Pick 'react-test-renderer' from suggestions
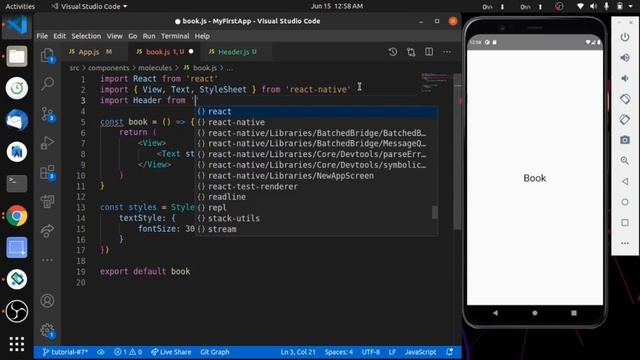 (x=316, y=187)
